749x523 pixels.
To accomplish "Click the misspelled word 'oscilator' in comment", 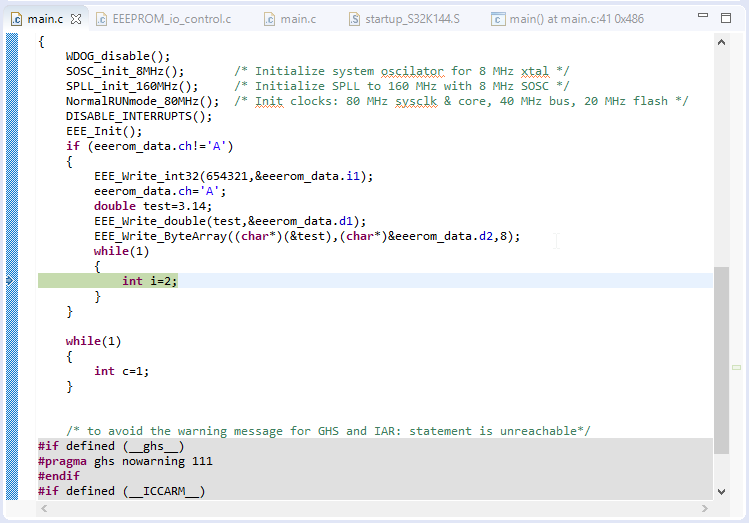I will pyautogui.click(x=412, y=71).
